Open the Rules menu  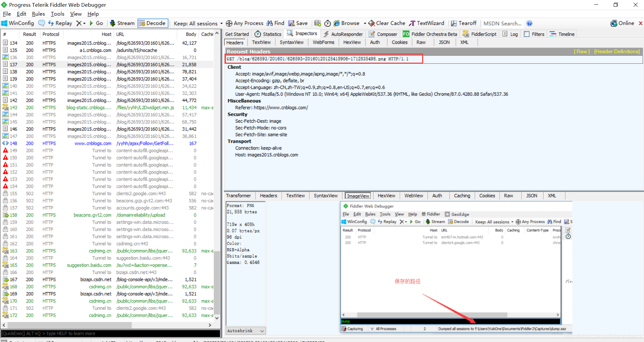pyautogui.click(x=38, y=14)
